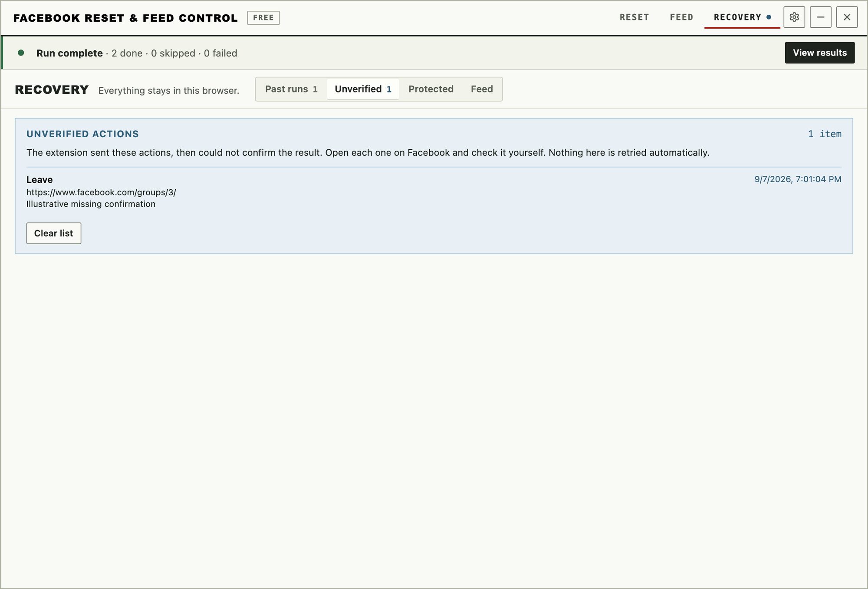
Task: Switch to the FEED top tab
Action: click(681, 17)
